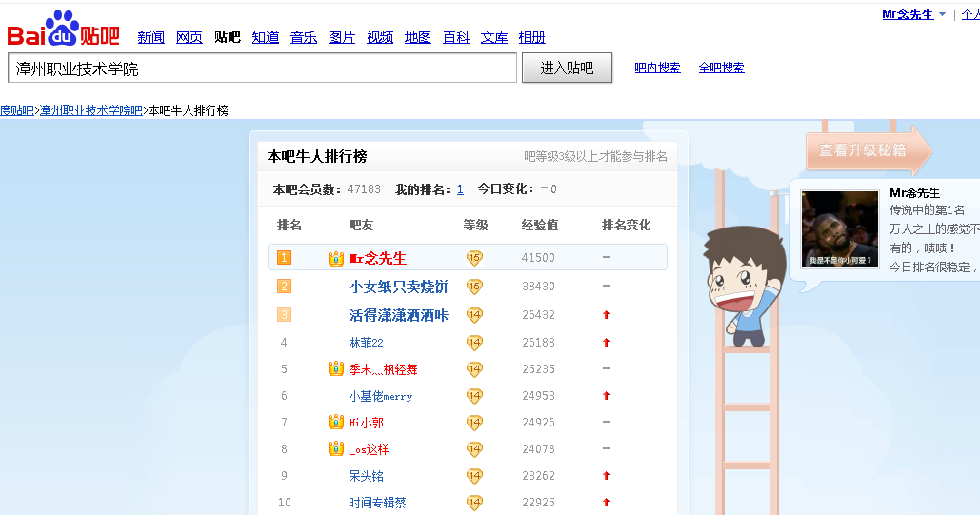Viewport: 980px width, 515px height.
Task: Choose 吧内搜索 search option
Action: [x=657, y=68]
